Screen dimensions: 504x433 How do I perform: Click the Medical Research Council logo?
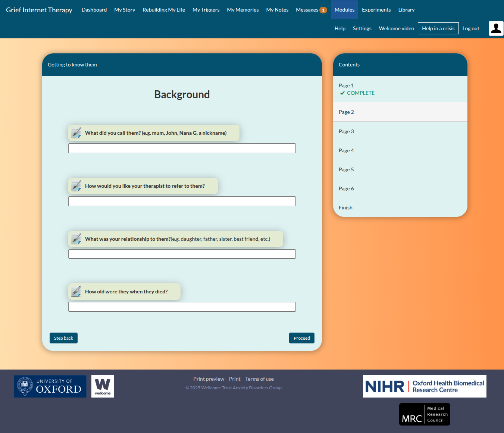pyautogui.click(x=425, y=414)
